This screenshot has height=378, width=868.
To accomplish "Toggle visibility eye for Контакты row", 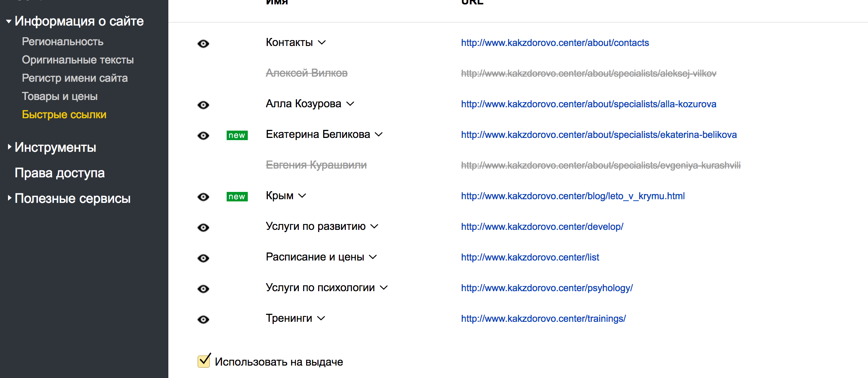I will [x=203, y=44].
